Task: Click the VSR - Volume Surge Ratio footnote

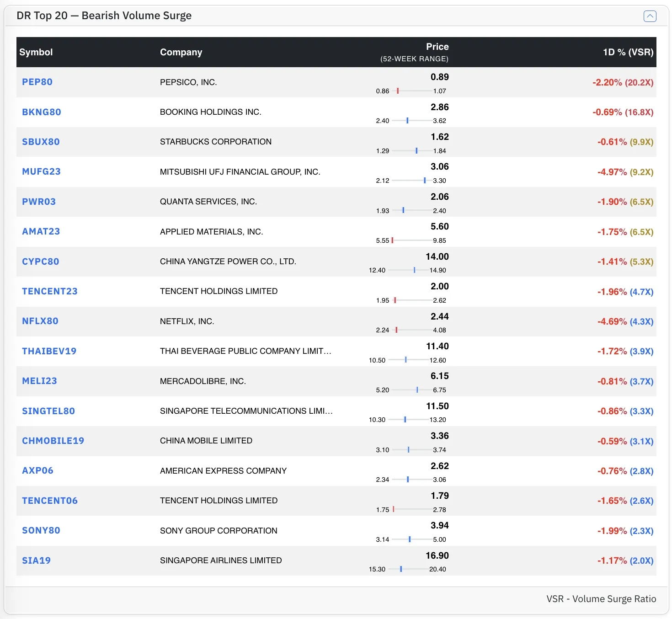Action: (x=601, y=599)
